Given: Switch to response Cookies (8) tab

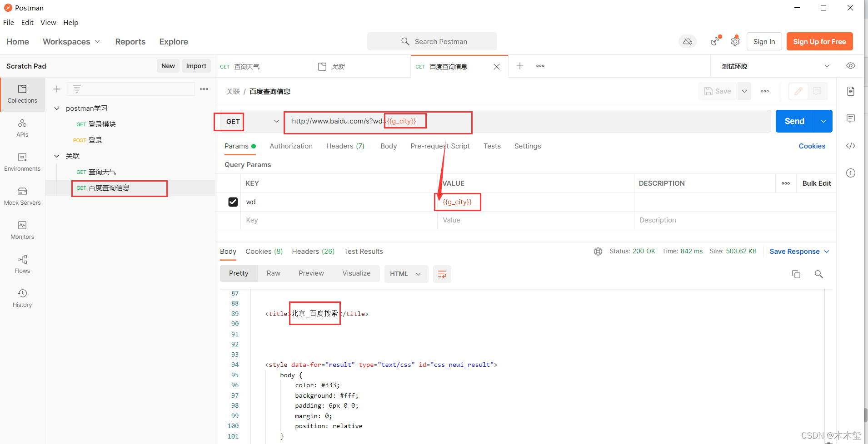Looking at the screenshot, I should tap(264, 252).
